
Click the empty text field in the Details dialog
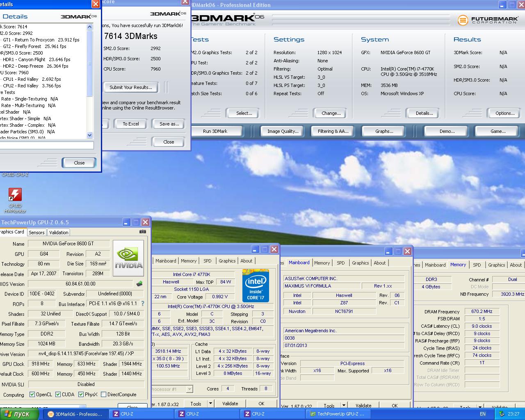(46, 145)
